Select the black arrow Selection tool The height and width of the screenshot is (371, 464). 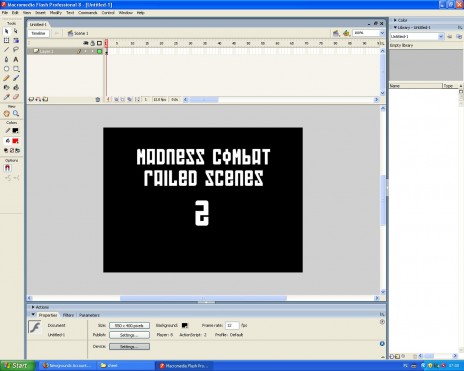tap(6, 31)
